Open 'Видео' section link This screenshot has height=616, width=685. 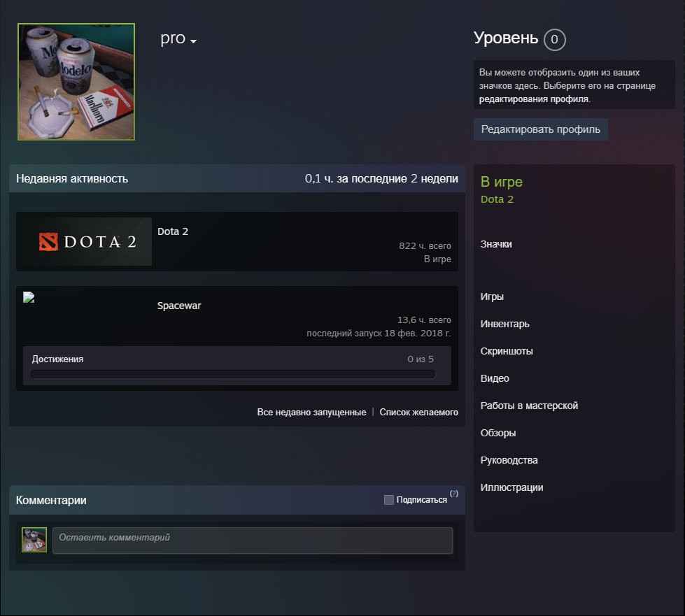tap(495, 378)
